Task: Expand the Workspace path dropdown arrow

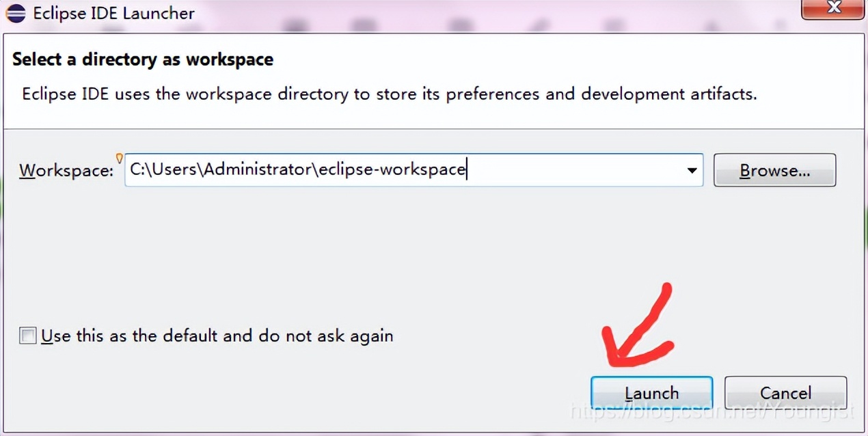Action: tap(692, 170)
